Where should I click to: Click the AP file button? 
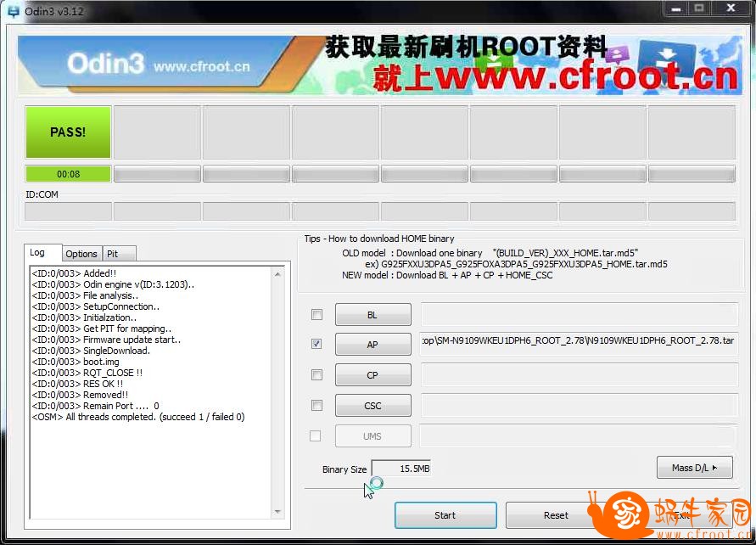(x=373, y=345)
